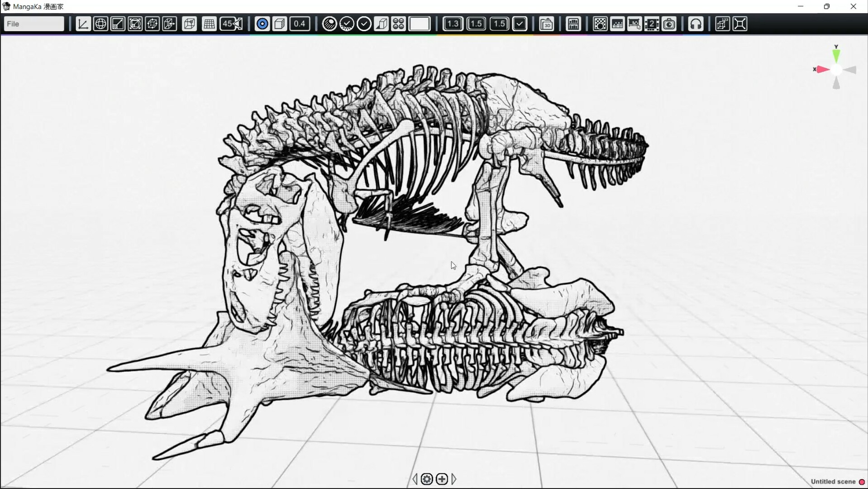Screen dimensions: 868x489
Task: Open the bookshelf library icon
Action: click(573, 24)
